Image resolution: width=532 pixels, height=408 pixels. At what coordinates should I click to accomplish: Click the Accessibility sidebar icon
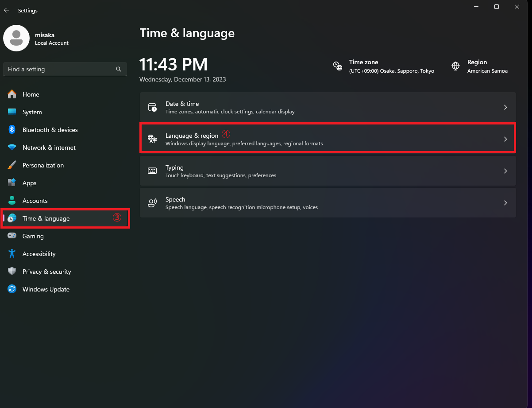(12, 254)
